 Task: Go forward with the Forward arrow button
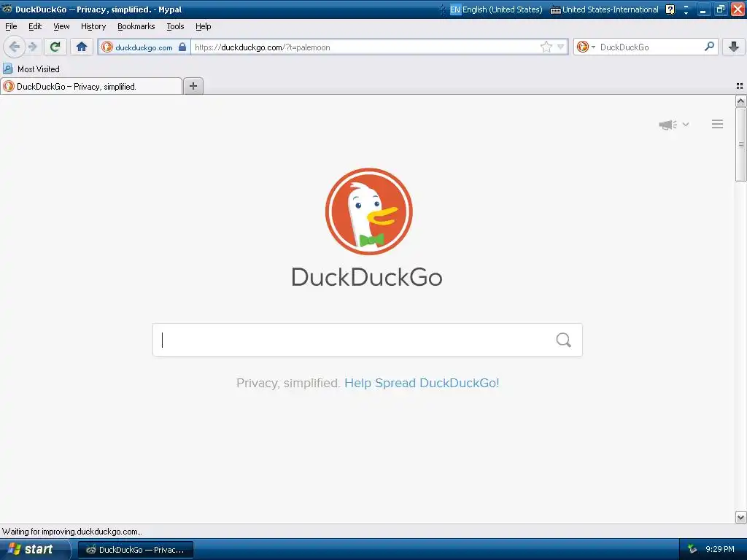click(32, 47)
